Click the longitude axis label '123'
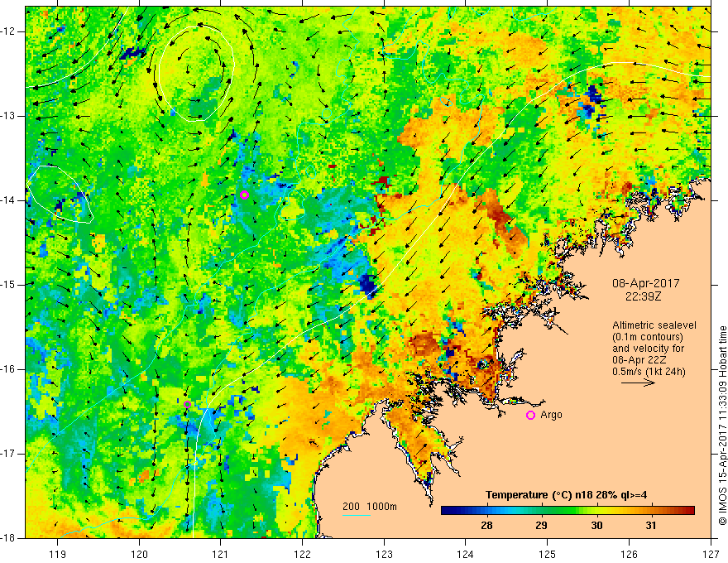Screen dimensions: 728x563 click(x=384, y=554)
